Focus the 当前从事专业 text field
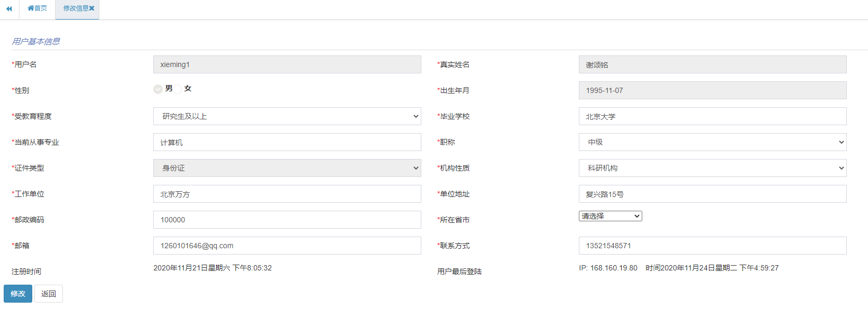The height and width of the screenshot is (319, 868). tap(287, 142)
